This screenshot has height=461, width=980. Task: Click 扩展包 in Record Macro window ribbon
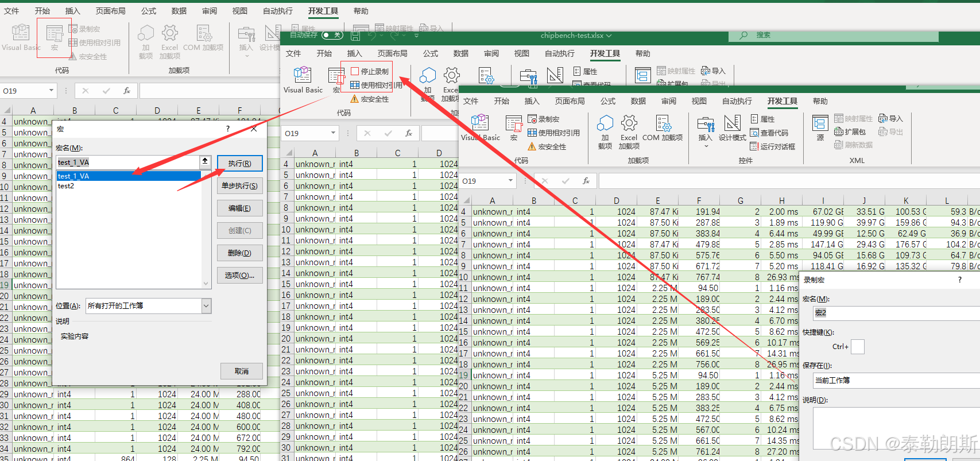tap(850, 131)
